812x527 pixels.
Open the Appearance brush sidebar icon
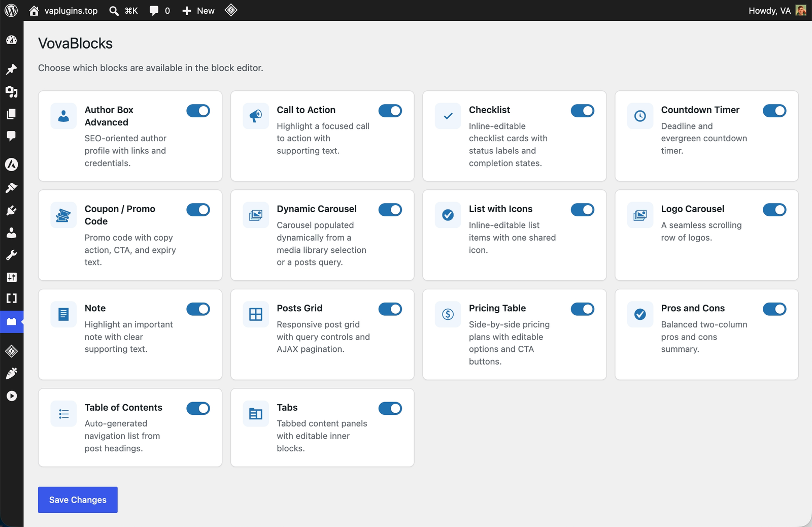click(x=12, y=188)
